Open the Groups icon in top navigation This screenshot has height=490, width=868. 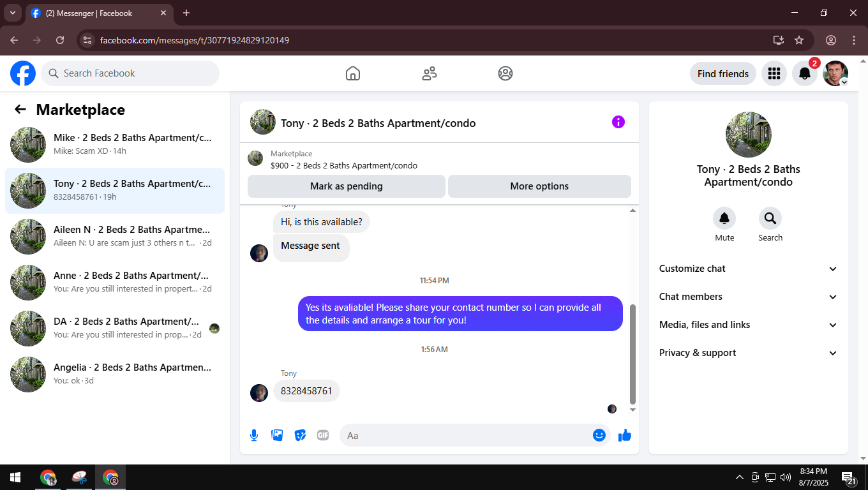[505, 73]
